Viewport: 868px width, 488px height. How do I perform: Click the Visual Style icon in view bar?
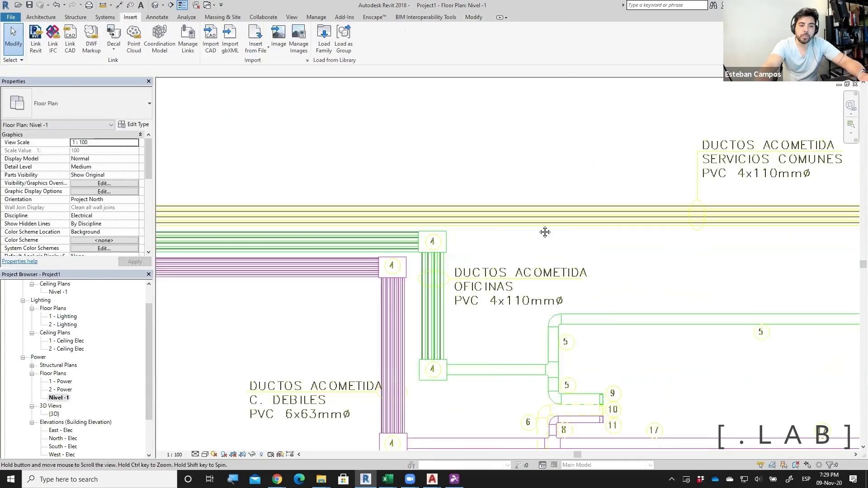(205, 454)
